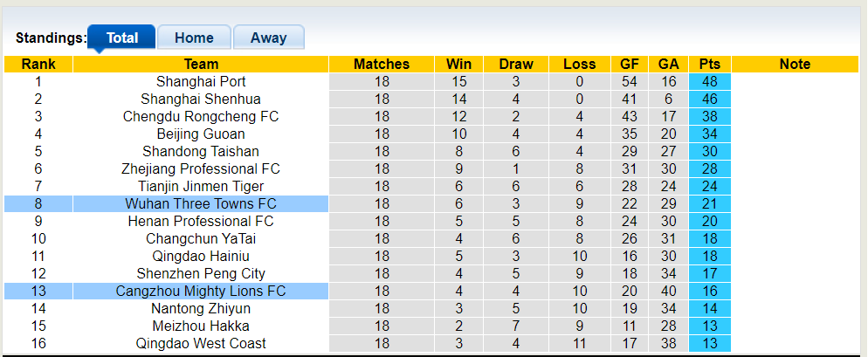Click Qingdao West Coast team
868x357 pixels.
click(201, 344)
